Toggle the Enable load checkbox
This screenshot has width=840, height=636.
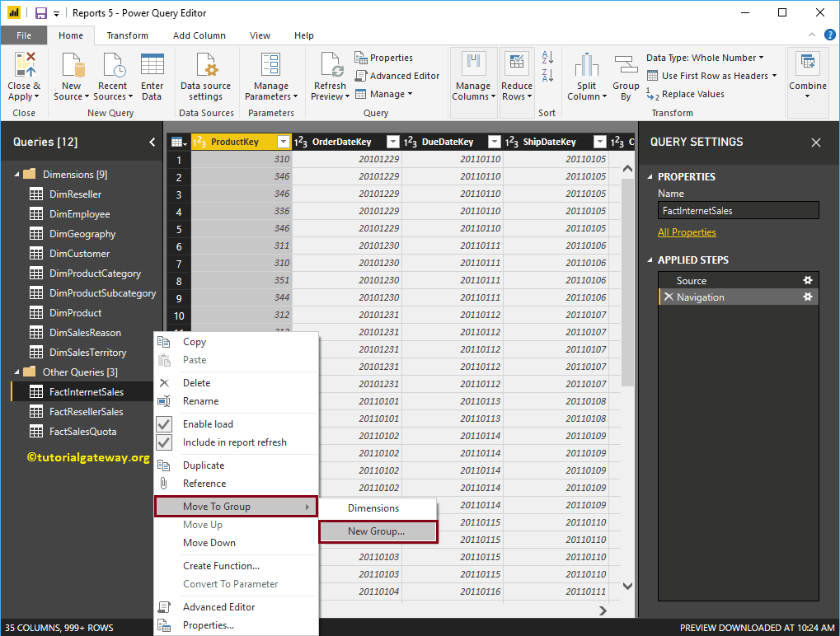[x=163, y=423]
